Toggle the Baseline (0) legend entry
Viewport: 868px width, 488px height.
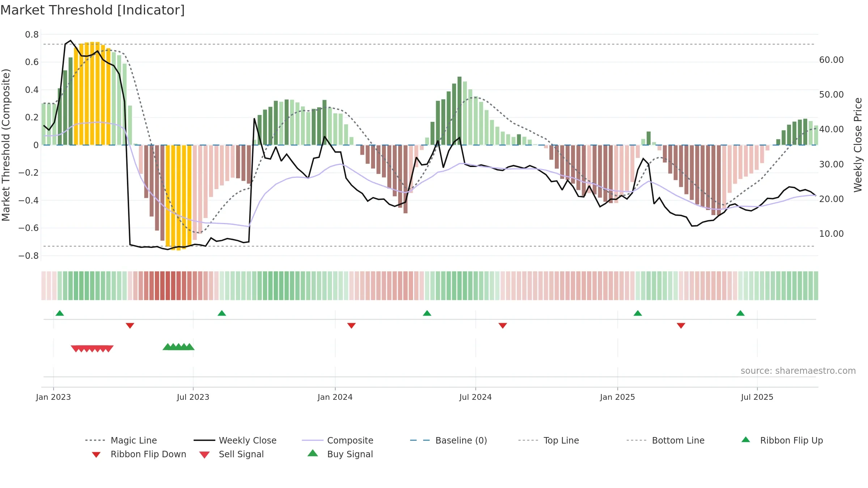pyautogui.click(x=448, y=440)
